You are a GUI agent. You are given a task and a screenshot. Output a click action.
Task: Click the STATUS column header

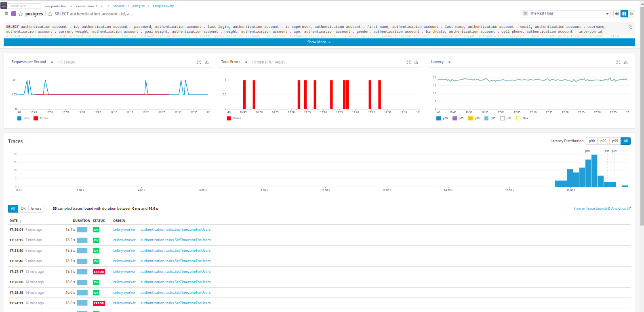tap(99, 221)
